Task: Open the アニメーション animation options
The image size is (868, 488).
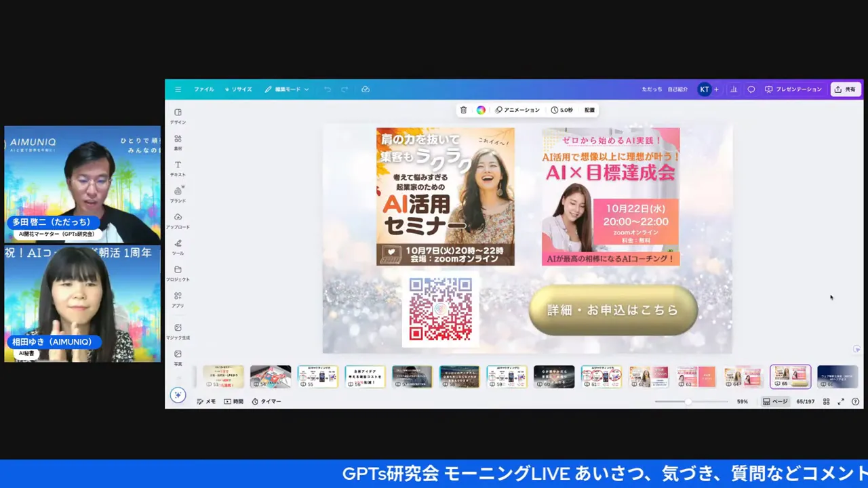Action: (517, 110)
